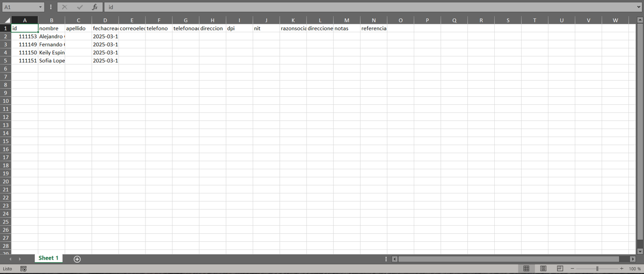The height and width of the screenshot is (274, 644).
Task: Click the Sofia Lope name cell
Action: [52, 61]
